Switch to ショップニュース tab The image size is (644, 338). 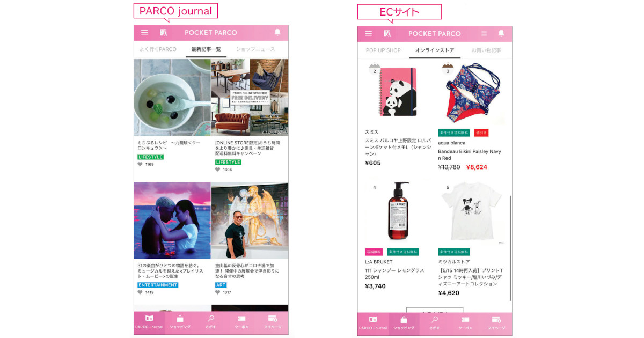[255, 49]
